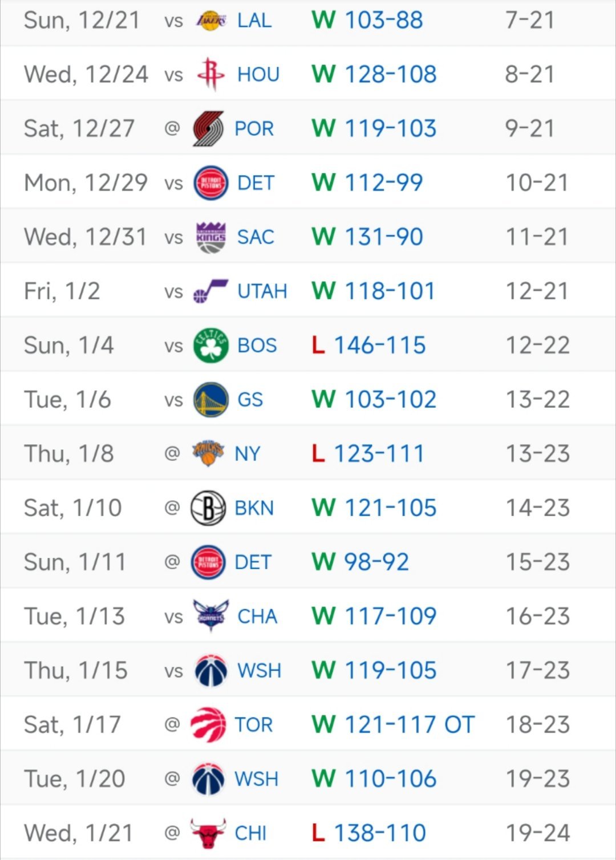Click the Sacramento Kings logo
This screenshot has height=860, width=616.
tap(210, 237)
